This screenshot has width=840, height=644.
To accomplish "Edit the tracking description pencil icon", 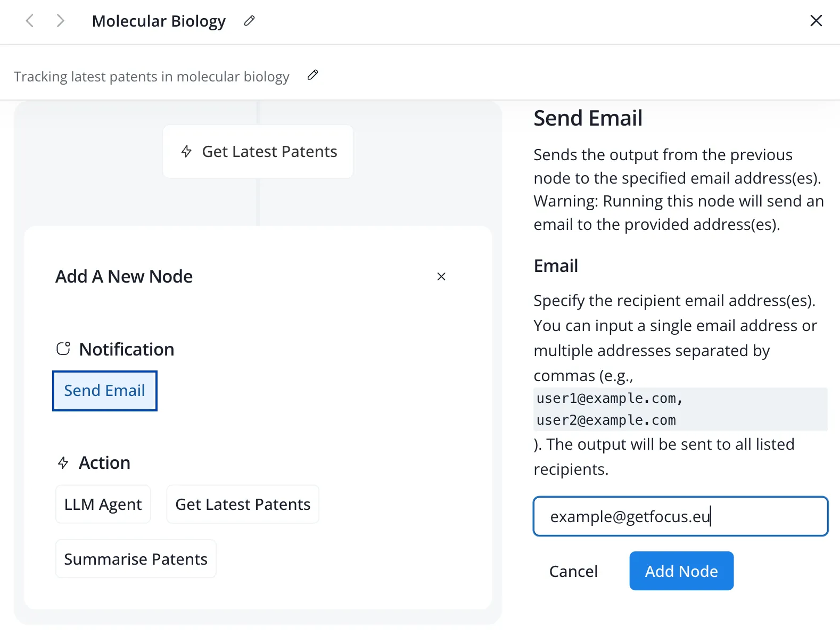I will click(x=313, y=75).
